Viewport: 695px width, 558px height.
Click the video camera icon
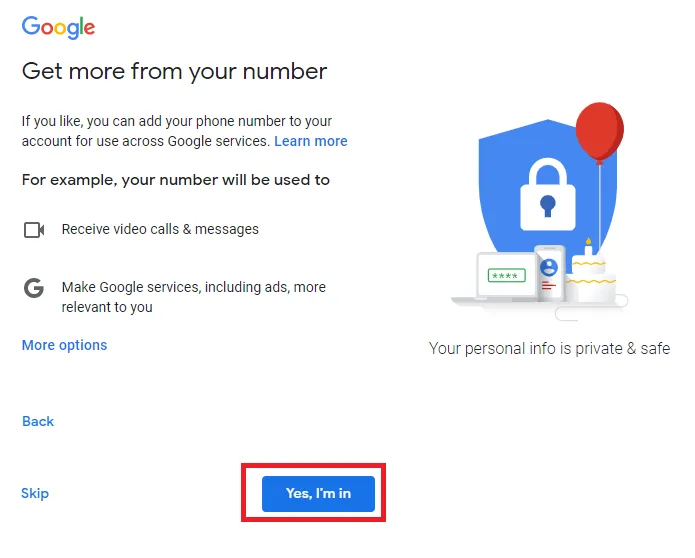[x=34, y=230]
